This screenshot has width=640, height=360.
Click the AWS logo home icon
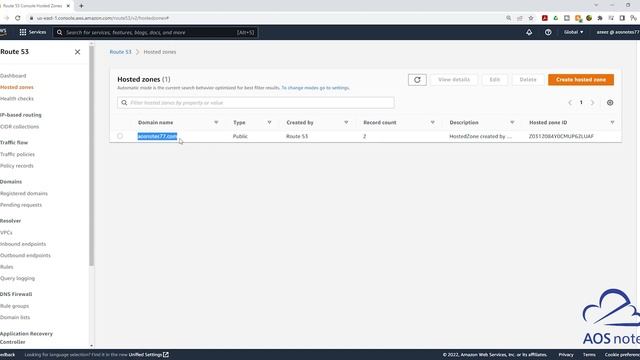tap(3, 32)
